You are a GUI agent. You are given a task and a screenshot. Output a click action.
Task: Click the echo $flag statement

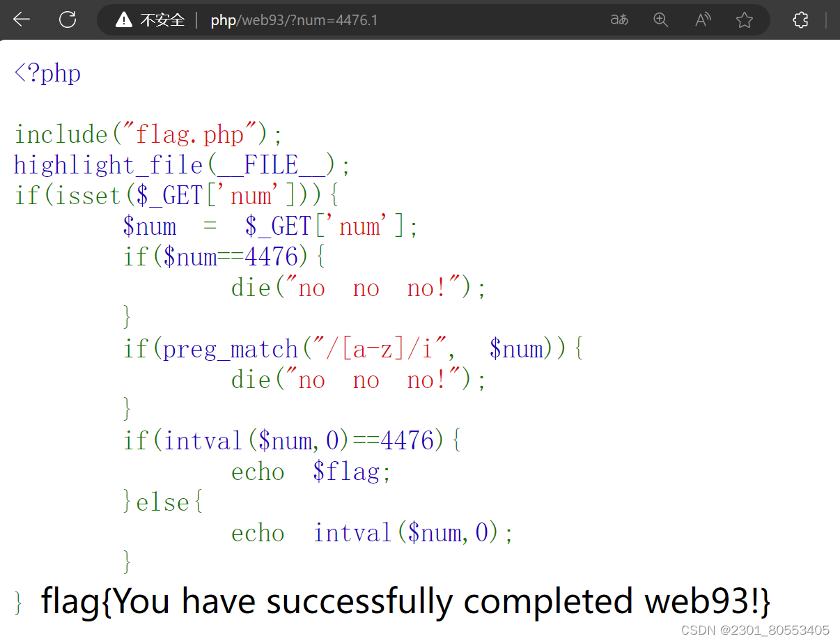[310, 472]
